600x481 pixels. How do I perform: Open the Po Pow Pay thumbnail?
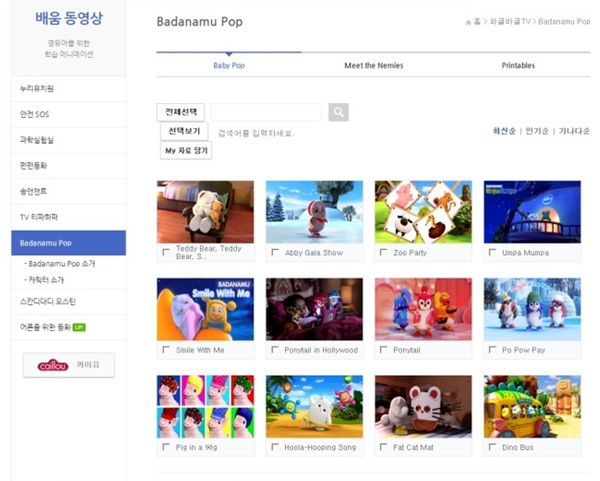tap(532, 309)
